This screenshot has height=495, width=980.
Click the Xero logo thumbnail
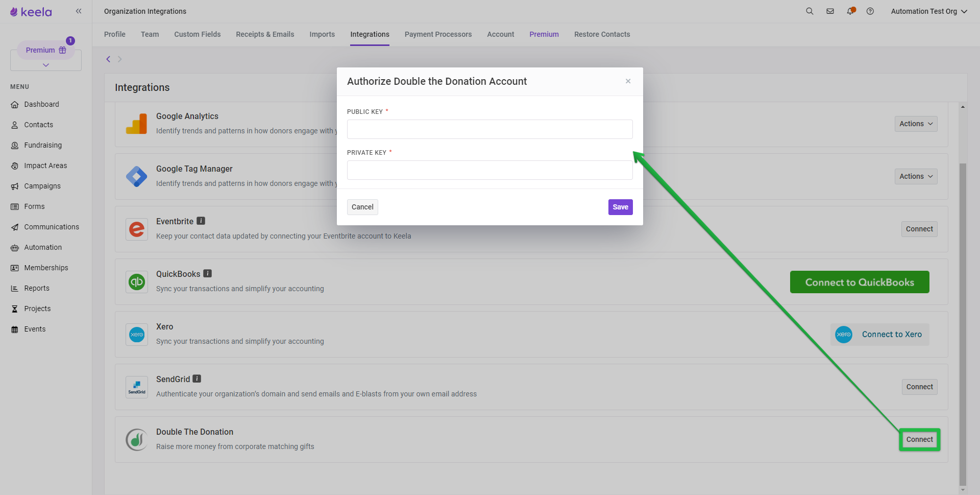136,335
